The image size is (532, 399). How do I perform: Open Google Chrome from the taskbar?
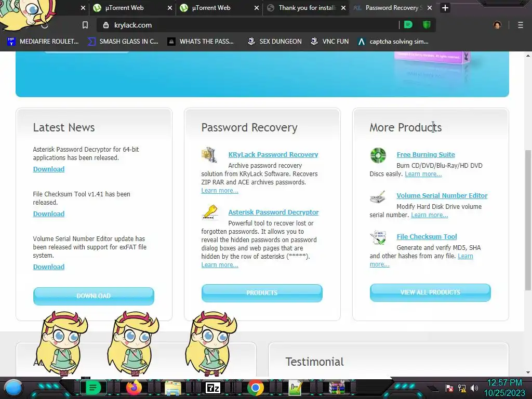pyautogui.click(x=256, y=388)
